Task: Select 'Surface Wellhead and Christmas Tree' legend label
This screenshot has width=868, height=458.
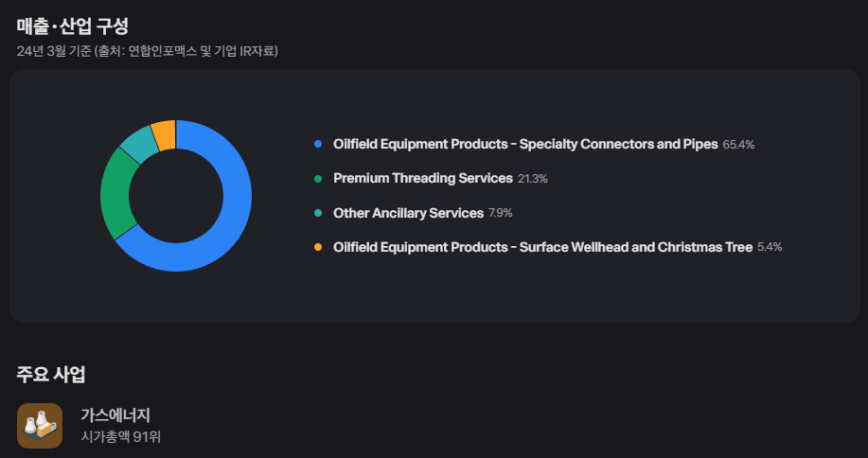Action: (542, 247)
